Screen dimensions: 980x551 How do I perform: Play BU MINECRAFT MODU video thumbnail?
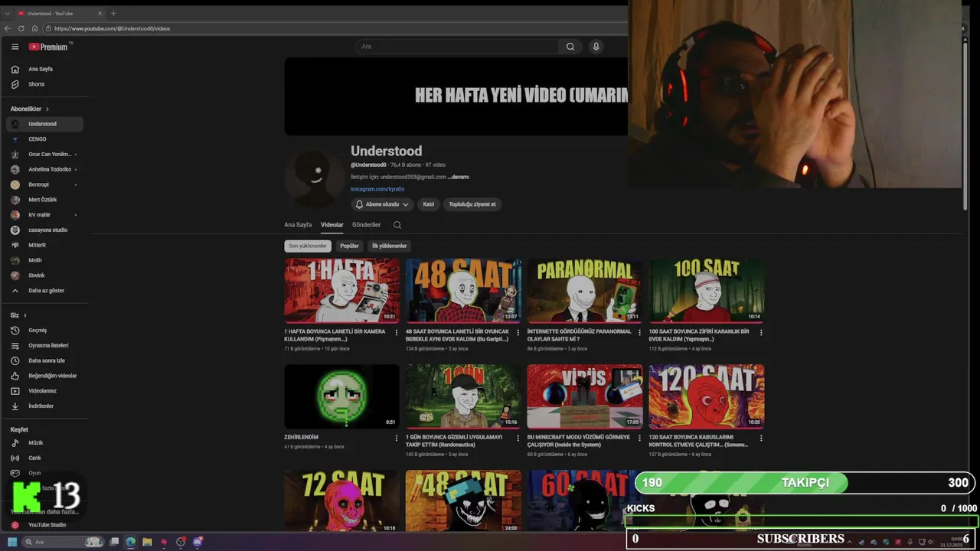584,396
